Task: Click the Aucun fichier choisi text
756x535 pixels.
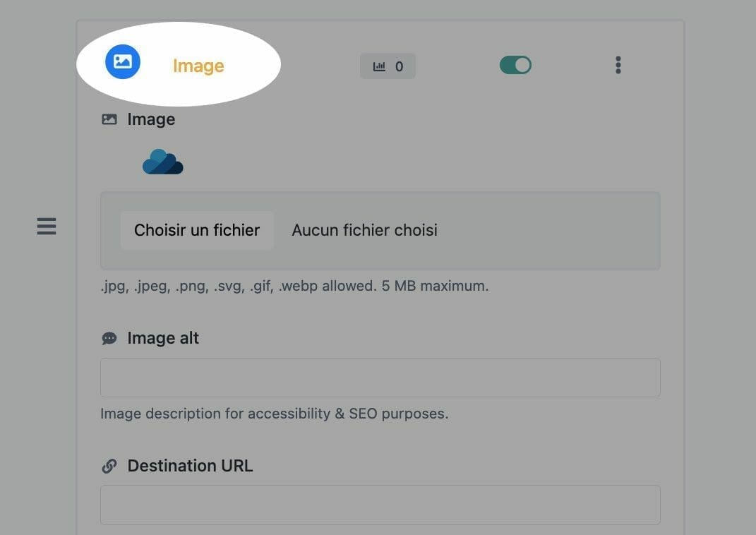Action: [364, 230]
